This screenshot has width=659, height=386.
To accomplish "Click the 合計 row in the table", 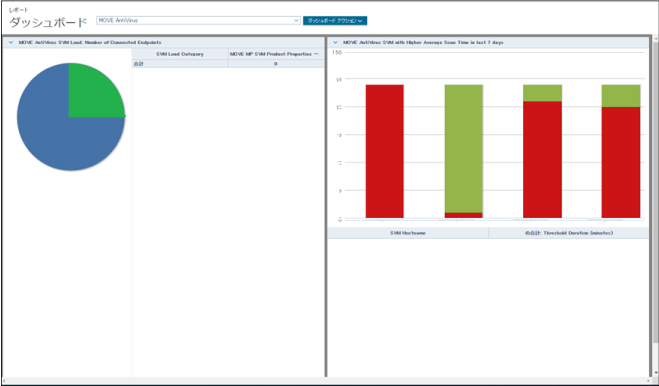I will click(228, 64).
